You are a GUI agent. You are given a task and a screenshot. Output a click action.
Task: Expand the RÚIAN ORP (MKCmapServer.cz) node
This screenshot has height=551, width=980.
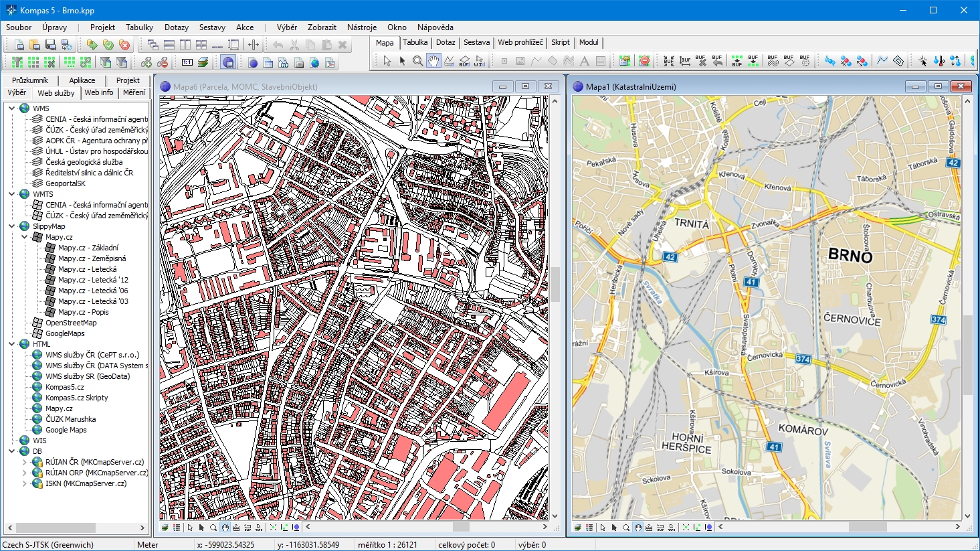tap(24, 473)
